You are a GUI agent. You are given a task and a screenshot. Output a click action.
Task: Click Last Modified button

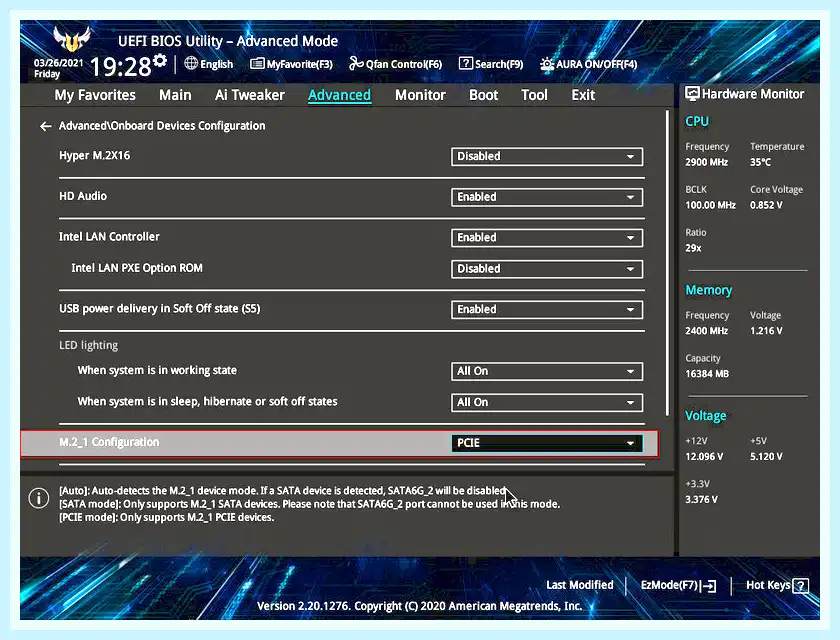coord(580,585)
